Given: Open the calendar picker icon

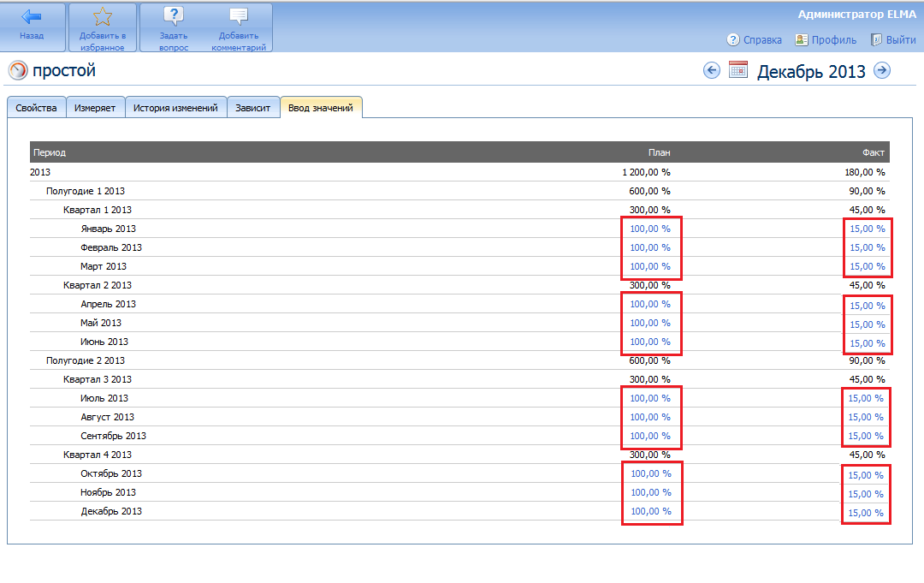Looking at the screenshot, I should (738, 70).
